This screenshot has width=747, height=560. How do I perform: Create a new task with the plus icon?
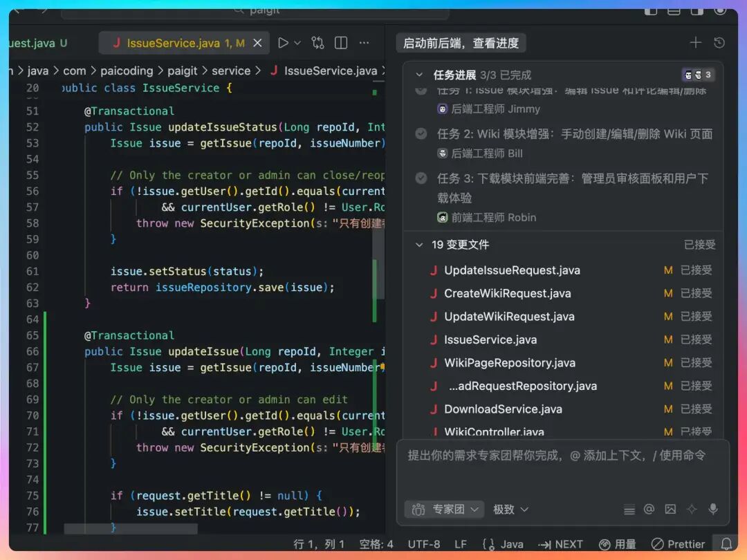[696, 42]
